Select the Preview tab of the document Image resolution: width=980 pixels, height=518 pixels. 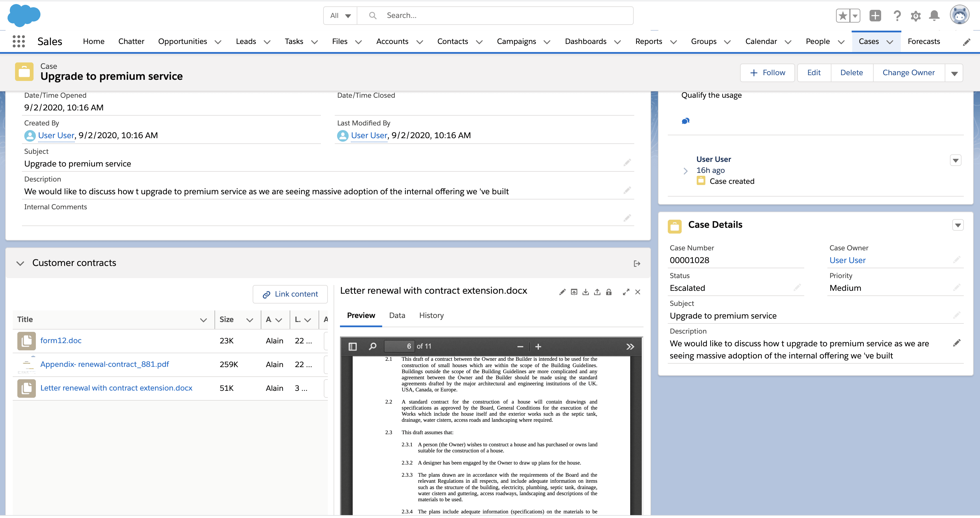click(x=361, y=315)
